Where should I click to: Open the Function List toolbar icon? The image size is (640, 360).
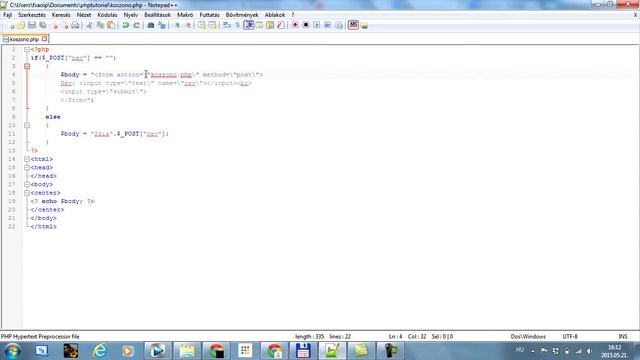point(280,25)
